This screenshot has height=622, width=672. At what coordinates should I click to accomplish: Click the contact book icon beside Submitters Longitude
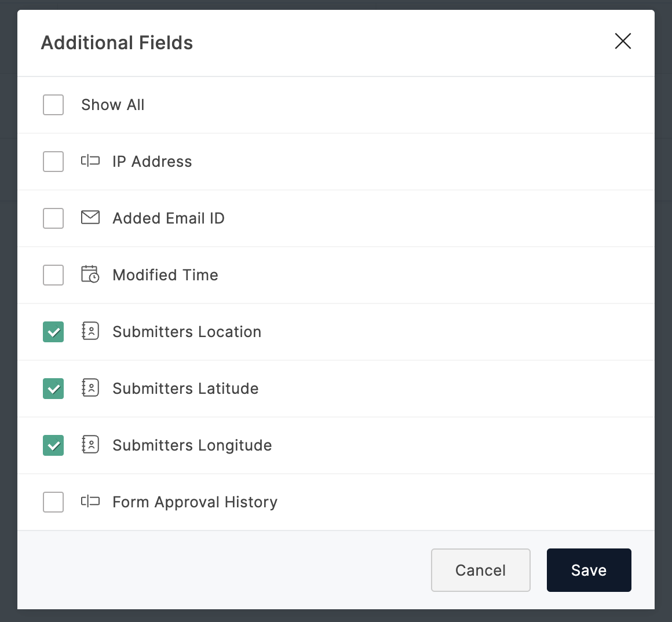click(x=90, y=444)
